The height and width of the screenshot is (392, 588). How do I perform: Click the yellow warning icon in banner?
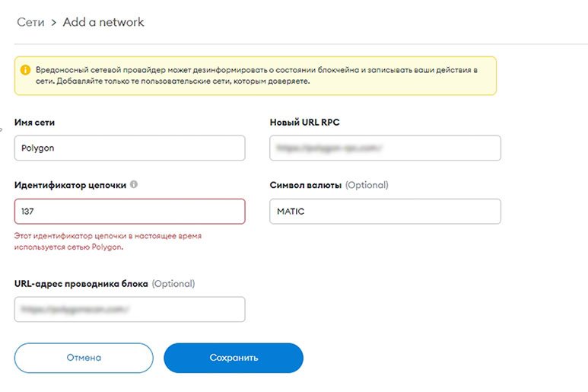[x=26, y=70]
